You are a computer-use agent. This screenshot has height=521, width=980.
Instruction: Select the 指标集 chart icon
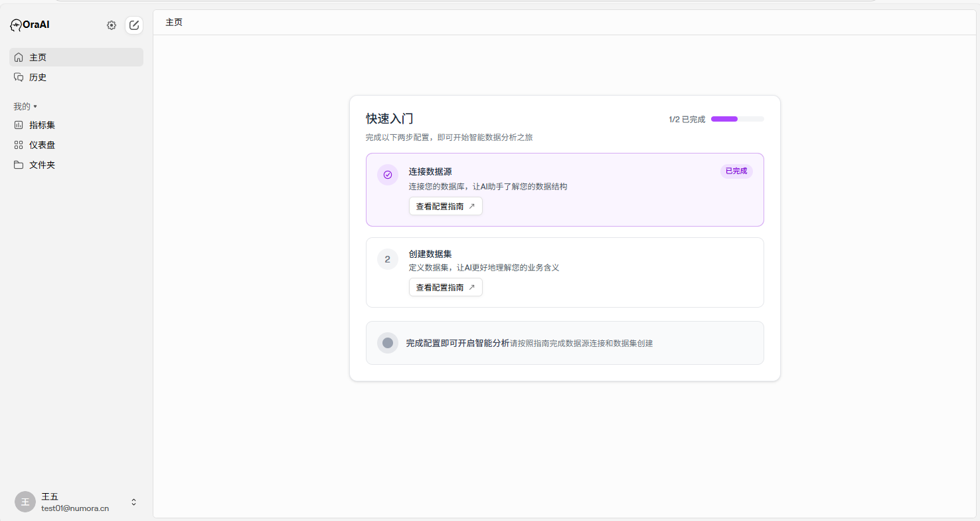(18, 124)
